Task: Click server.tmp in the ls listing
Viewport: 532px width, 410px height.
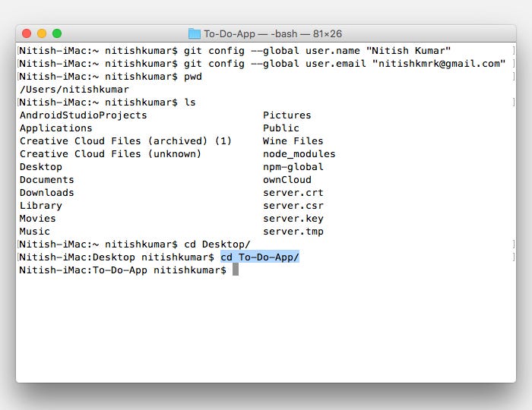Action: [293, 232]
